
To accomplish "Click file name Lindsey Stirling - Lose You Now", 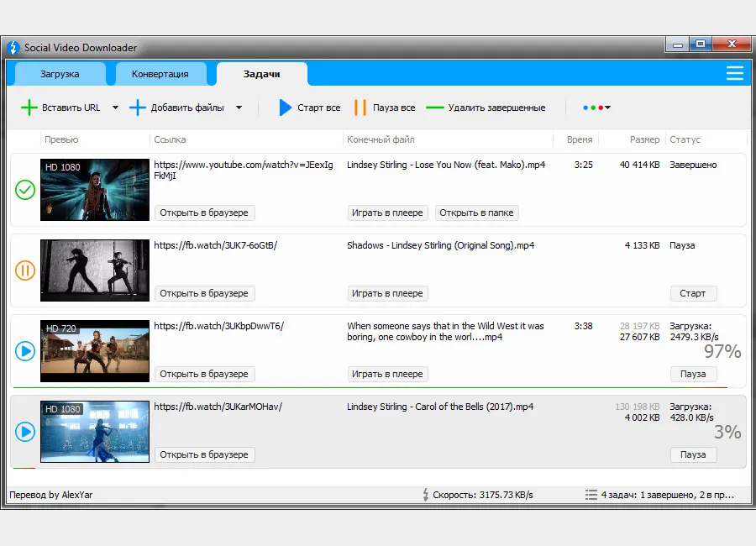I will pyautogui.click(x=446, y=165).
